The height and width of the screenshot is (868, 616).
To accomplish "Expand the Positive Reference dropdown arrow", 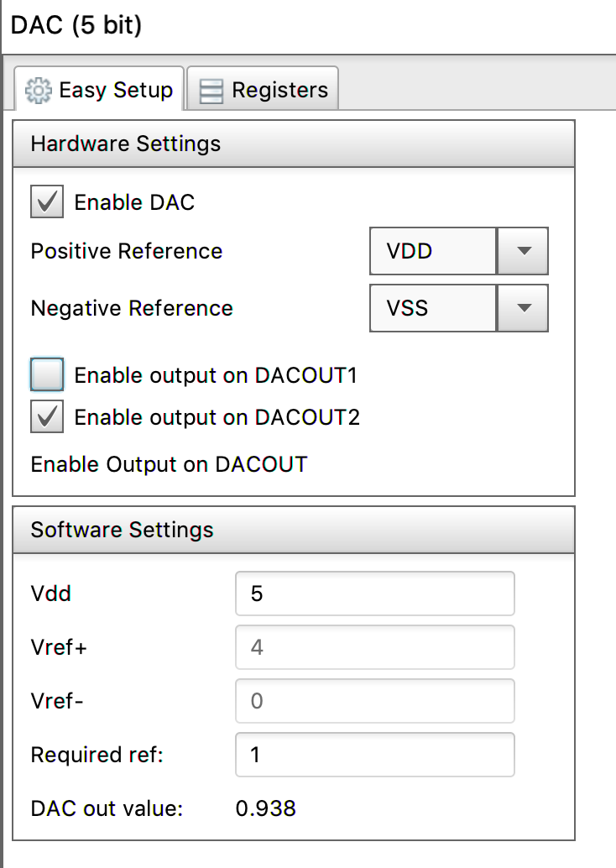I will coord(523,250).
